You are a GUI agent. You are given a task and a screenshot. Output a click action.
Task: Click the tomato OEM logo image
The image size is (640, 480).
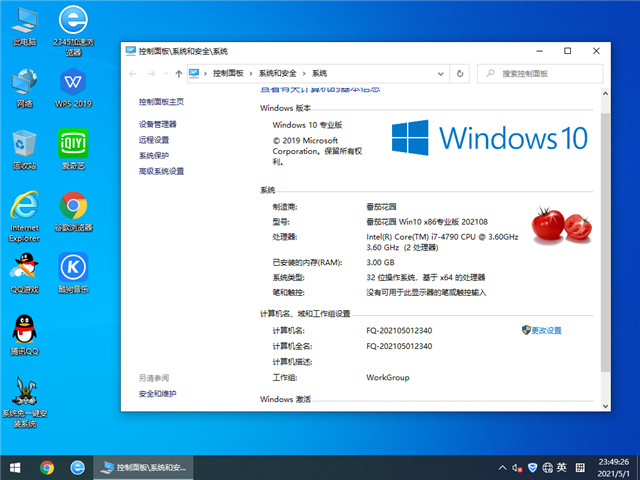pos(561,226)
